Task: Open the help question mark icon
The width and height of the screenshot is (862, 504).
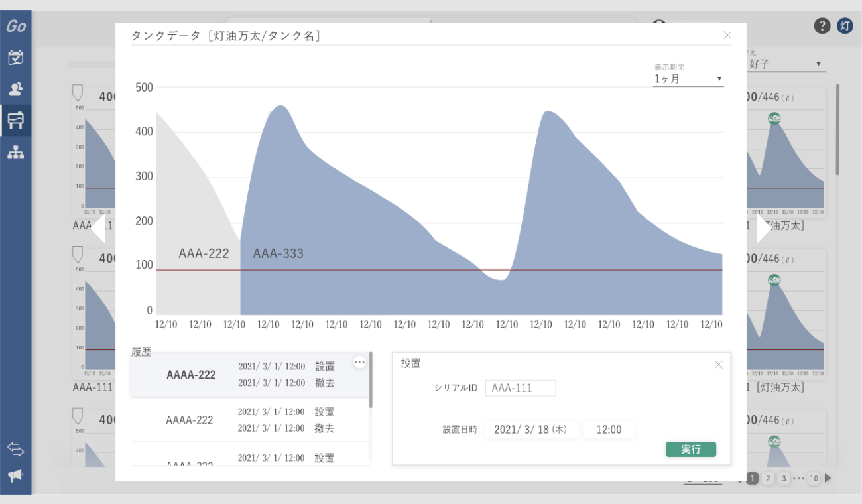Action: pos(822,26)
